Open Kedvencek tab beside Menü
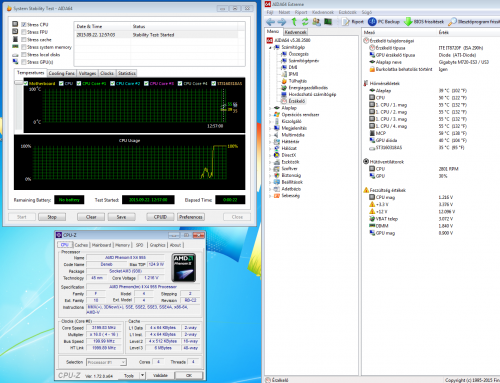The height and width of the screenshot is (383, 500). tap(295, 32)
